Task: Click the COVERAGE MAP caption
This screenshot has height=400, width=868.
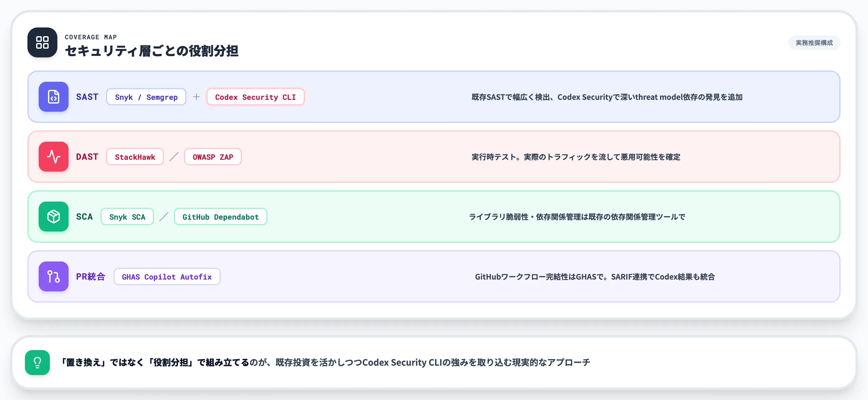Action: [91, 37]
